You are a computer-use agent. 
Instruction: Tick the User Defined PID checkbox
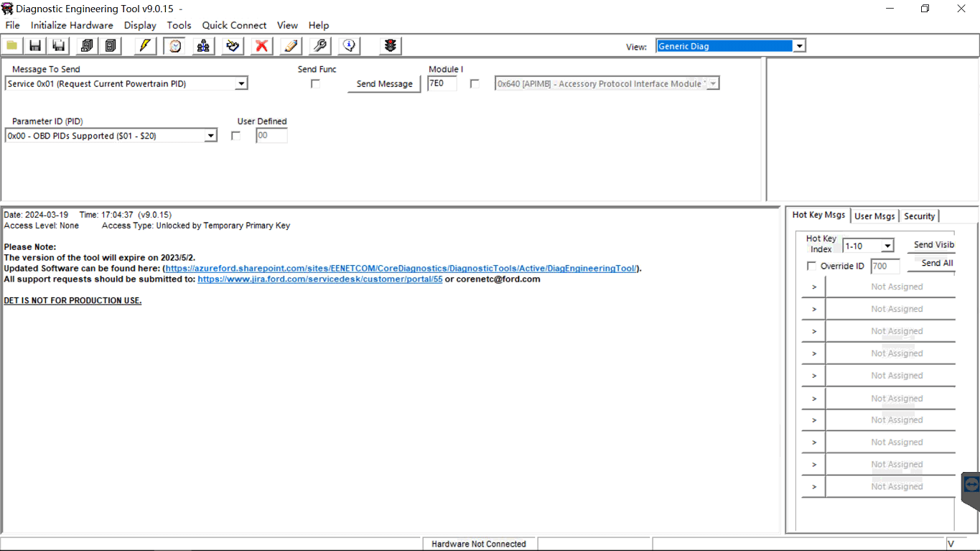click(x=236, y=136)
